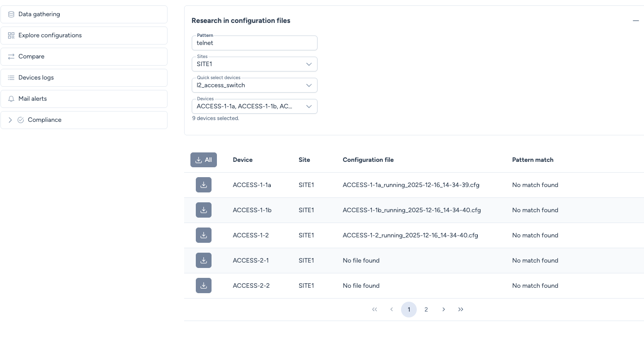Go to the next results page
The image size is (644, 357).
point(443,309)
